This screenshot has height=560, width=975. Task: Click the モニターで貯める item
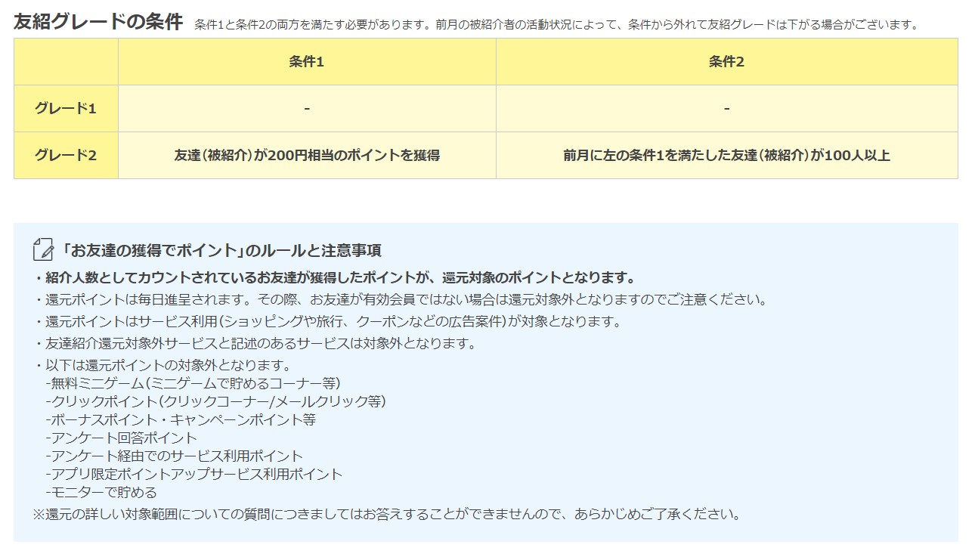tap(101, 492)
